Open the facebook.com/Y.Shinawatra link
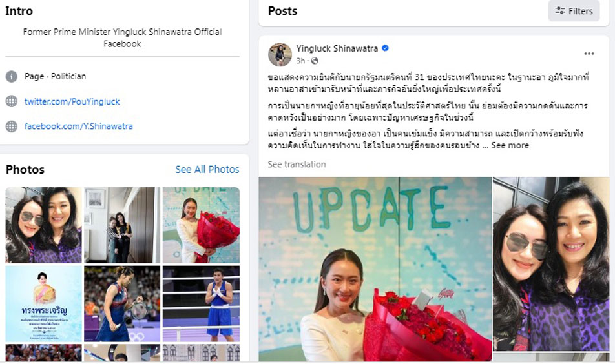This screenshot has width=615, height=364. pos(78,126)
